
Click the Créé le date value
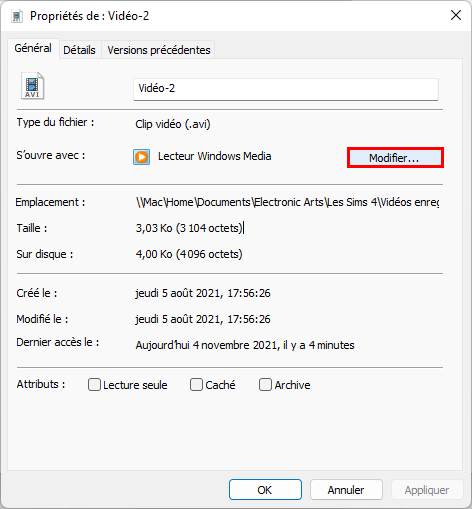(203, 293)
